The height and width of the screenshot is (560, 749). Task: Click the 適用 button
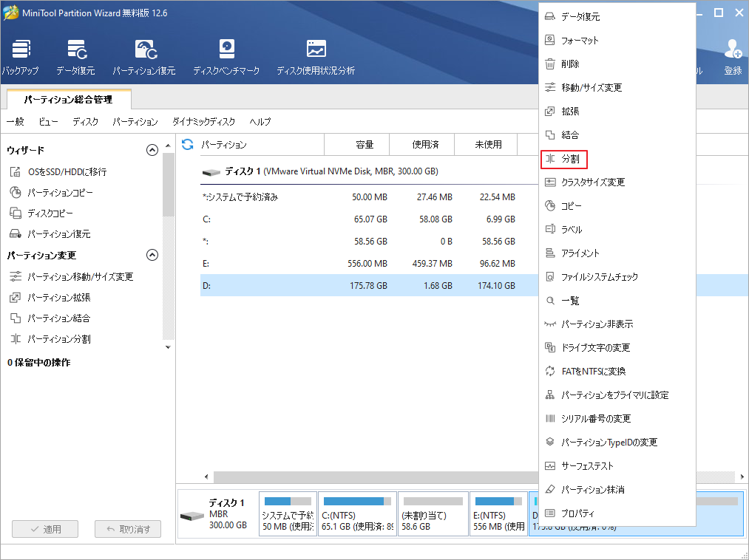pyautogui.click(x=44, y=528)
